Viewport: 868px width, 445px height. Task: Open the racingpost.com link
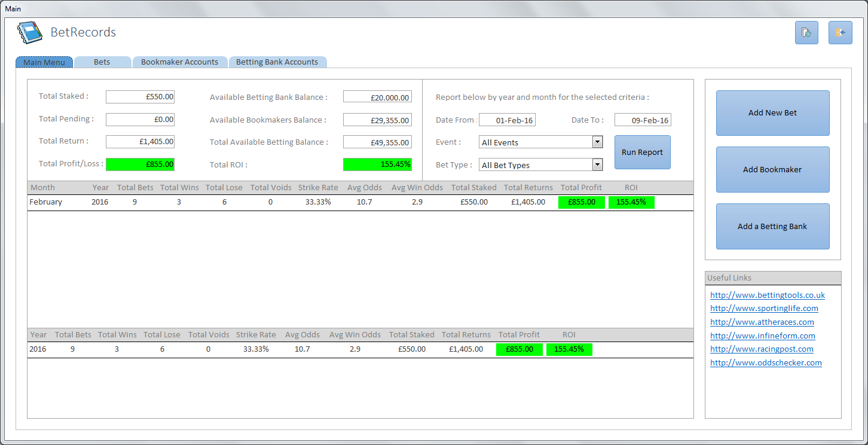pos(762,349)
